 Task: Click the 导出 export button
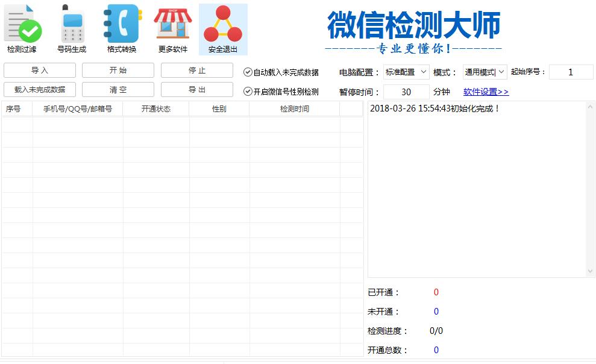197,90
